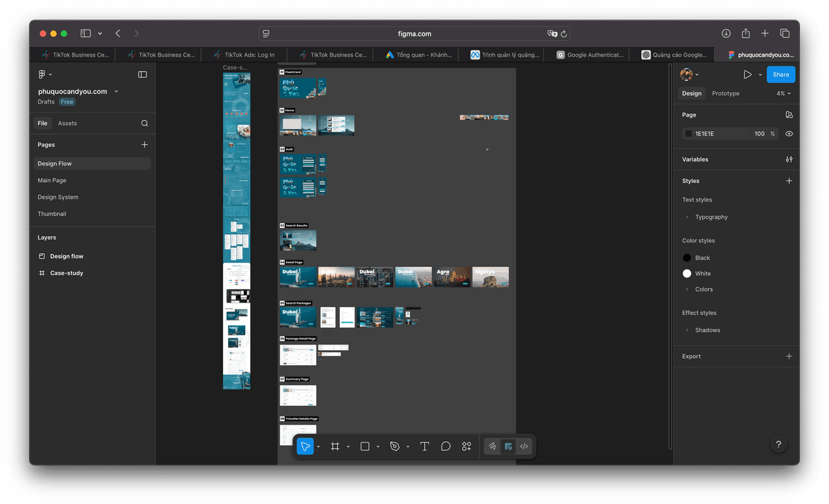Switch to the Prototype tab
829x504 pixels.
[x=725, y=94]
